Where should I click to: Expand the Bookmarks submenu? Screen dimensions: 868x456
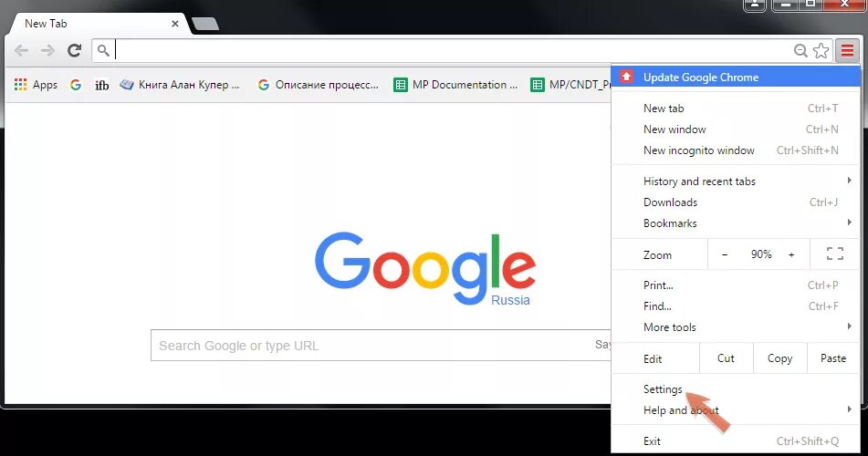click(x=736, y=223)
